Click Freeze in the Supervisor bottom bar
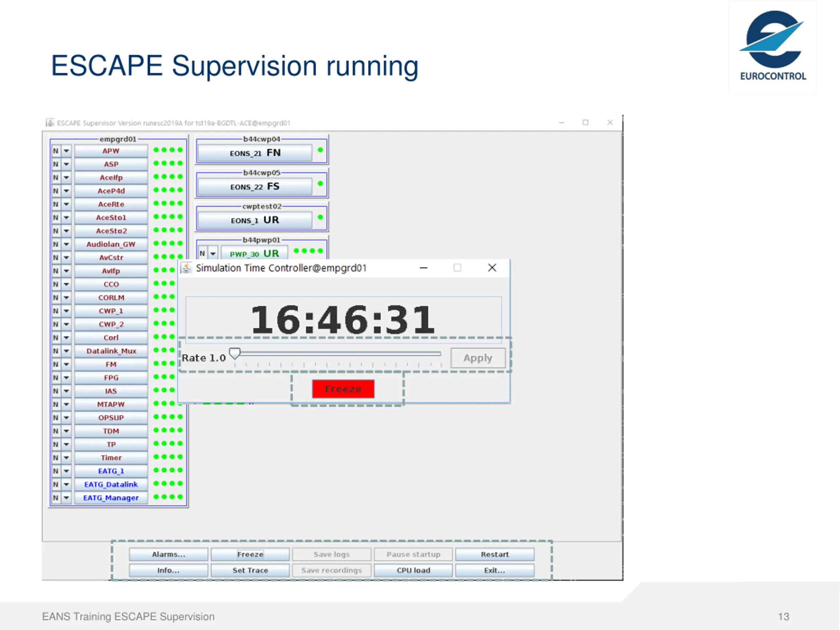The width and height of the screenshot is (840, 630). 250,554
